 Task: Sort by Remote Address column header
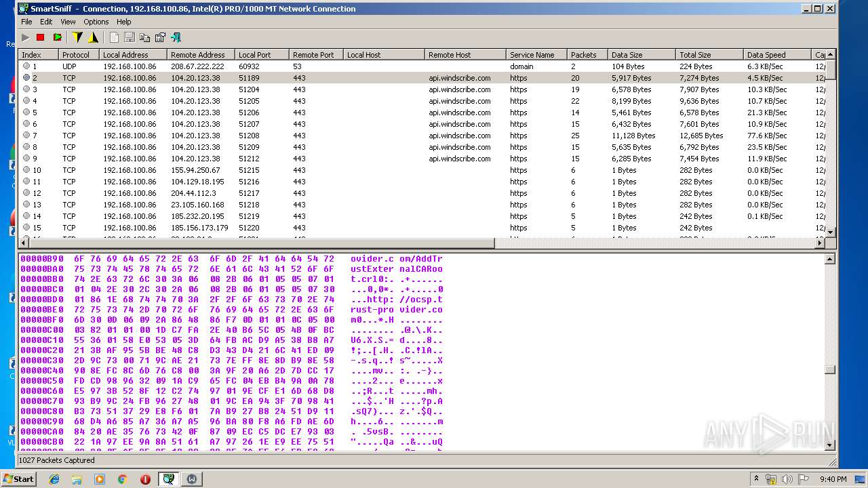tap(201, 55)
